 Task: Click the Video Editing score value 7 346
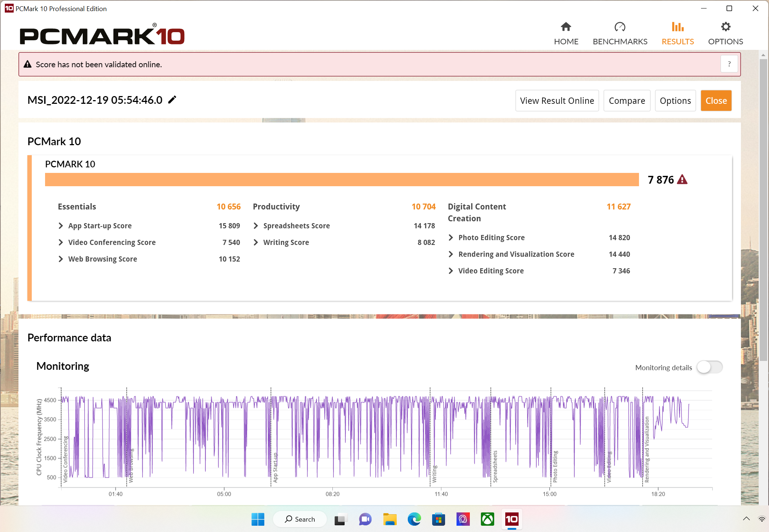pos(621,271)
